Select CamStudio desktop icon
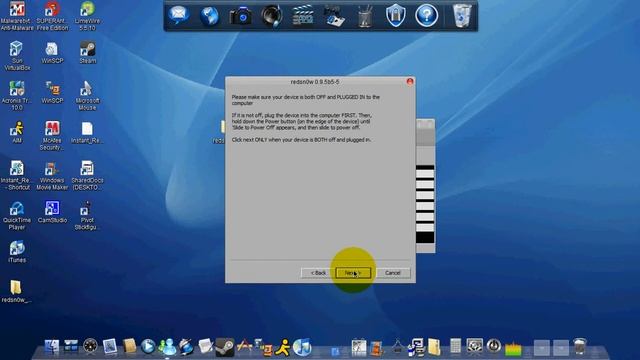The width and height of the screenshot is (640, 360). pyautogui.click(x=52, y=212)
